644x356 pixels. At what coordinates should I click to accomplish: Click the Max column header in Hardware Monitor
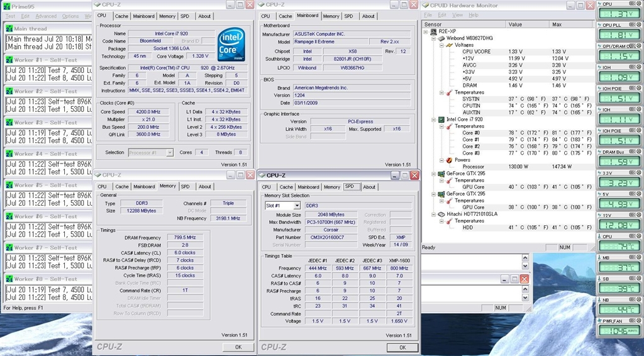point(557,25)
